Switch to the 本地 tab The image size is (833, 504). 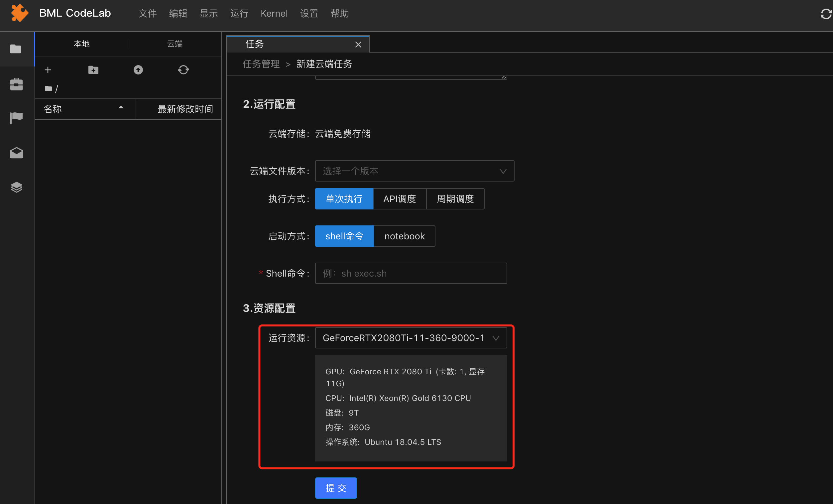point(82,44)
